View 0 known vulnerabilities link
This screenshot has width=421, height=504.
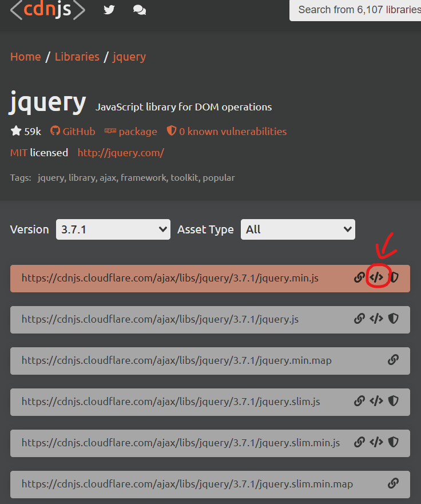click(227, 131)
